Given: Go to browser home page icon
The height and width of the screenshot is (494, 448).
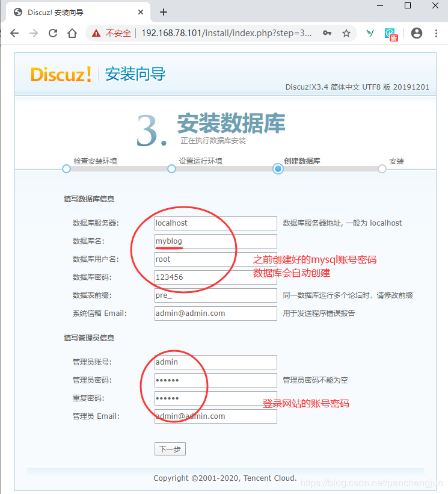Looking at the screenshot, I should coord(72,33).
